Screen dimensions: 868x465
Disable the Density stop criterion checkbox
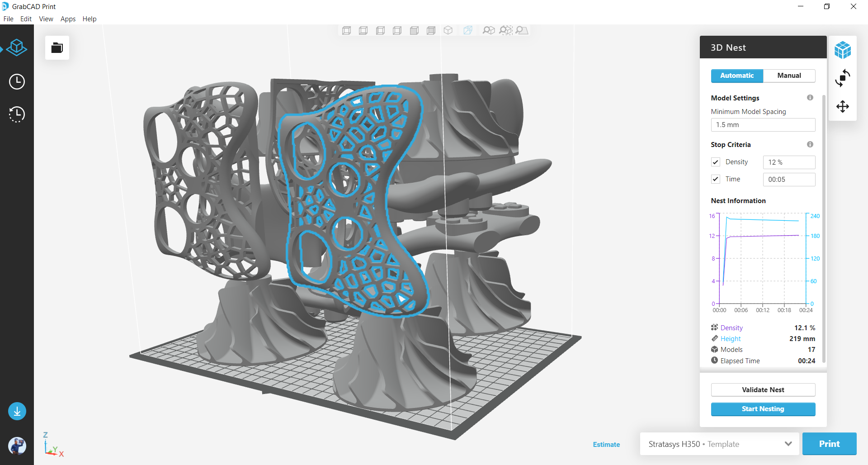tap(715, 161)
